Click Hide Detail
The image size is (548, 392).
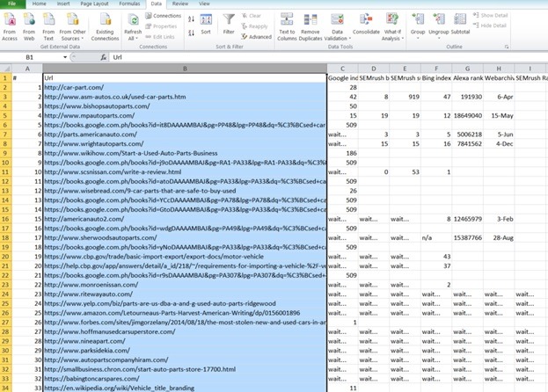click(489, 25)
